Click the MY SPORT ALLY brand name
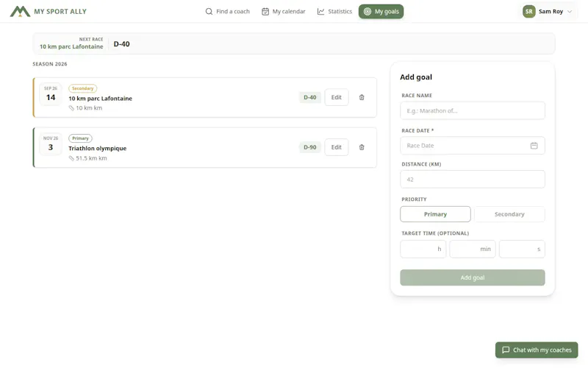Viewport: 588px width, 368px height. click(x=60, y=12)
